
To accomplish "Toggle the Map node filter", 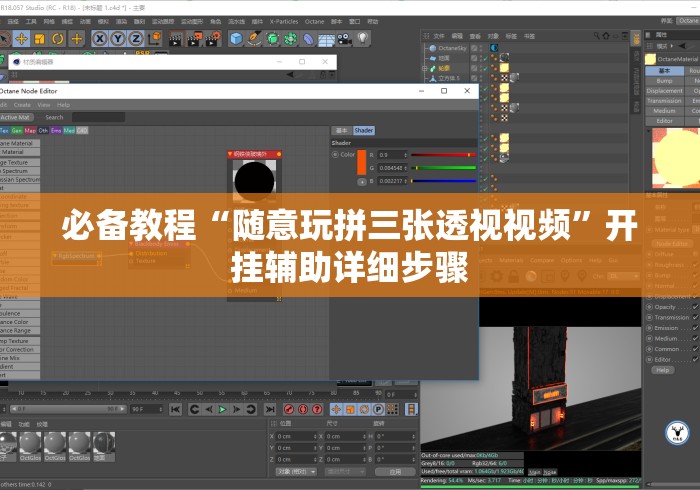I will 30,130.
